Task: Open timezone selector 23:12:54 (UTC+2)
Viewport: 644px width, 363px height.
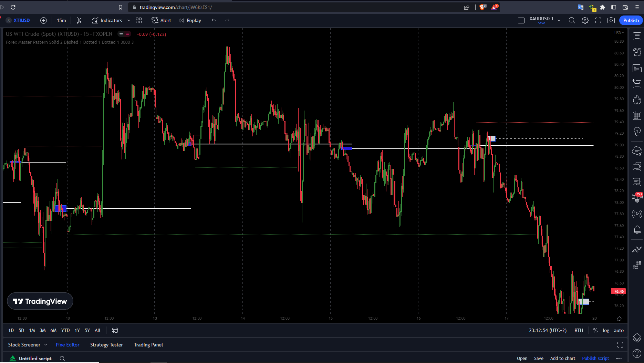Action: pyautogui.click(x=548, y=330)
